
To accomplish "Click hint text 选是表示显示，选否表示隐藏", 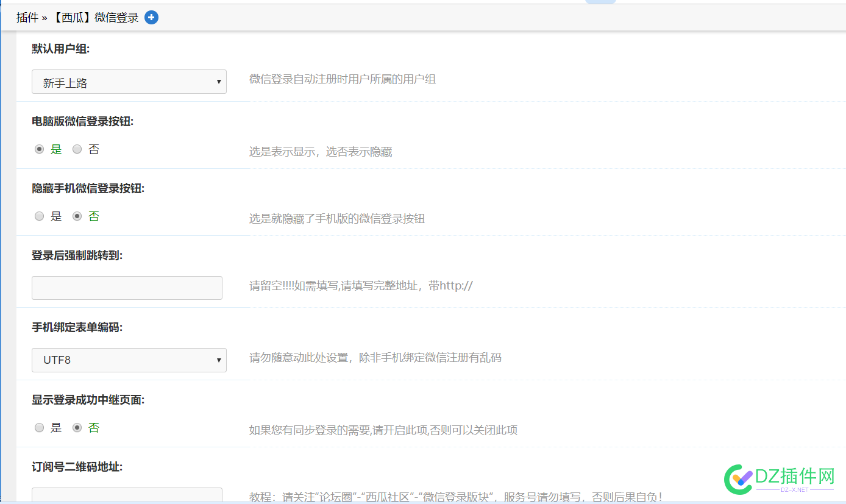I will tap(321, 152).
